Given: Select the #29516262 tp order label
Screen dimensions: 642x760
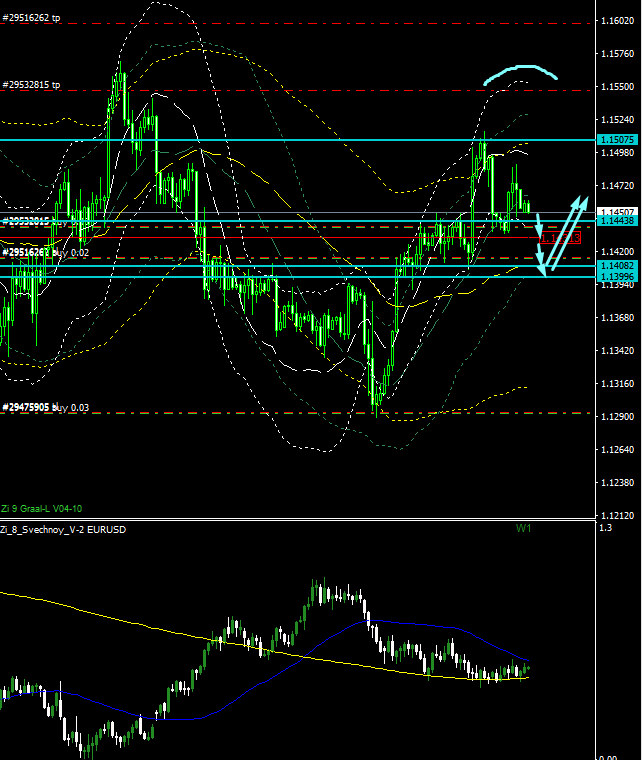Looking at the screenshot, I should tap(32, 18).
